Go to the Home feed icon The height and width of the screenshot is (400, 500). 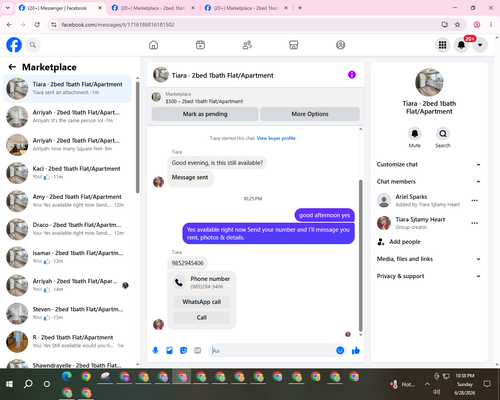point(153,45)
